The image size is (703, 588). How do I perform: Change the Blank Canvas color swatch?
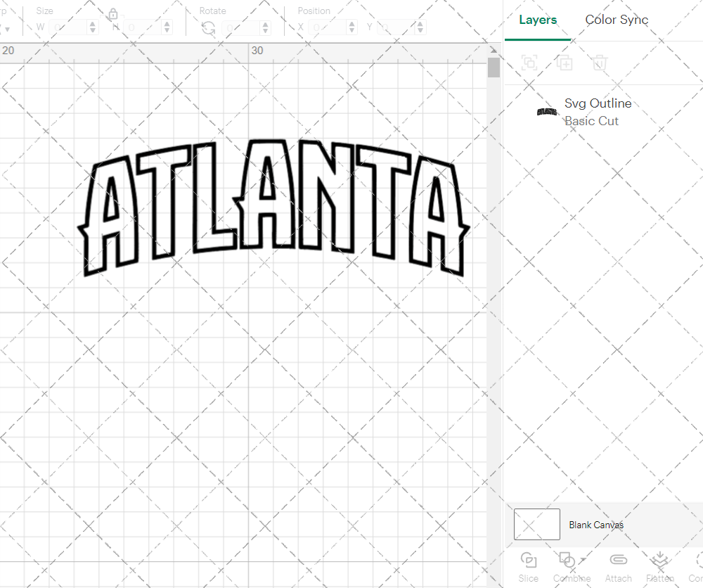(536, 524)
